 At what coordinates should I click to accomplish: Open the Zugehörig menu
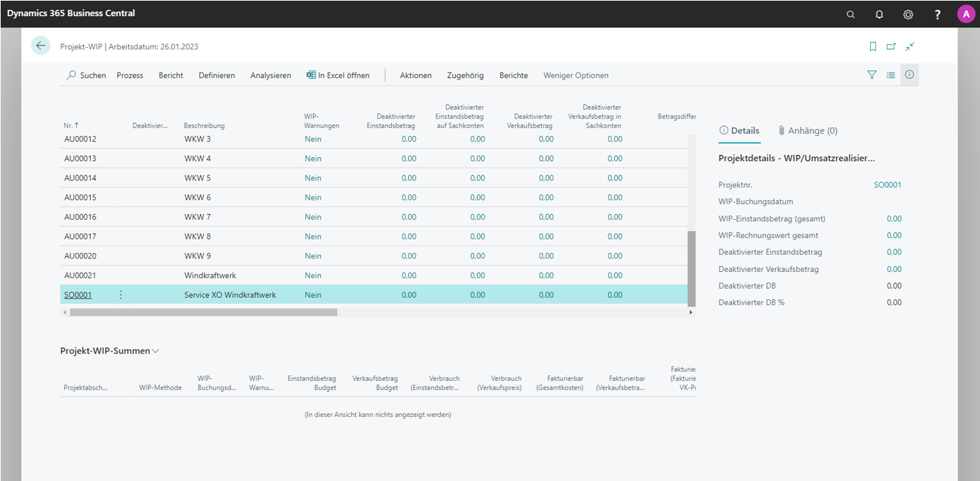(x=465, y=75)
